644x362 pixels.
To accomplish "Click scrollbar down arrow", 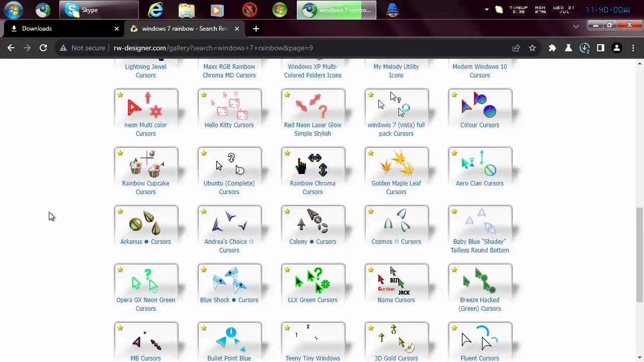I will pos(640,358).
